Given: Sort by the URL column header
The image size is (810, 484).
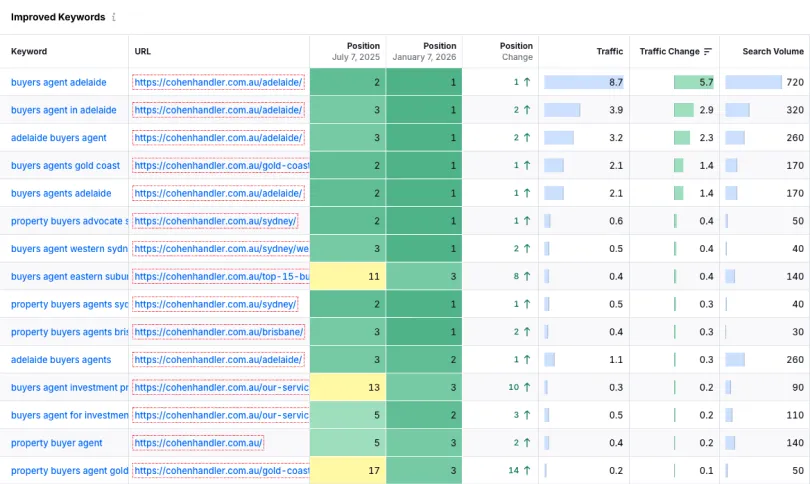Looking at the screenshot, I should coord(143,51).
